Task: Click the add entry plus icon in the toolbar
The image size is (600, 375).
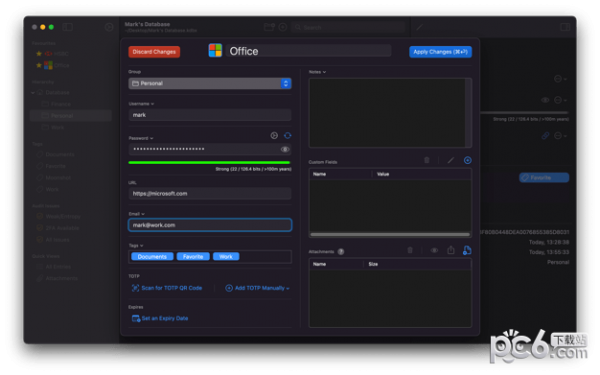Action: 283,27
